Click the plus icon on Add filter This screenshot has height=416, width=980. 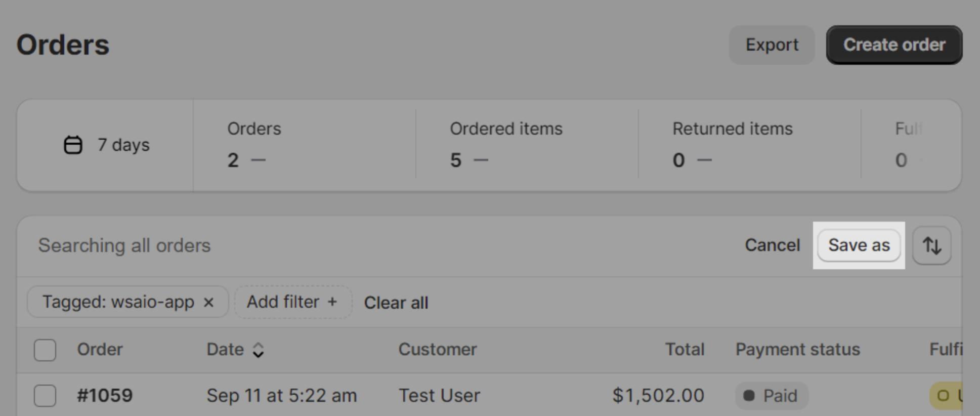click(332, 302)
